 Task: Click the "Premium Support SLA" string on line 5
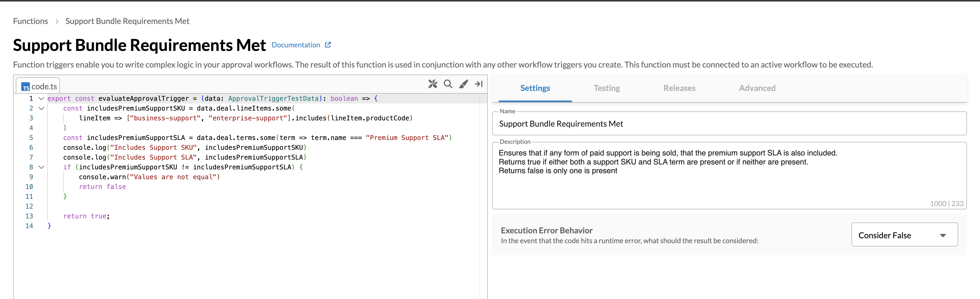click(x=407, y=138)
